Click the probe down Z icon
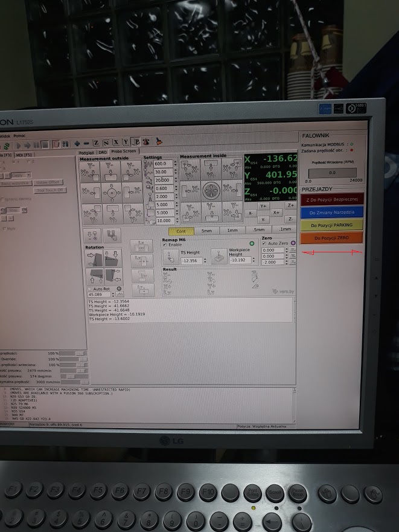399x532 pixels. [92, 235]
